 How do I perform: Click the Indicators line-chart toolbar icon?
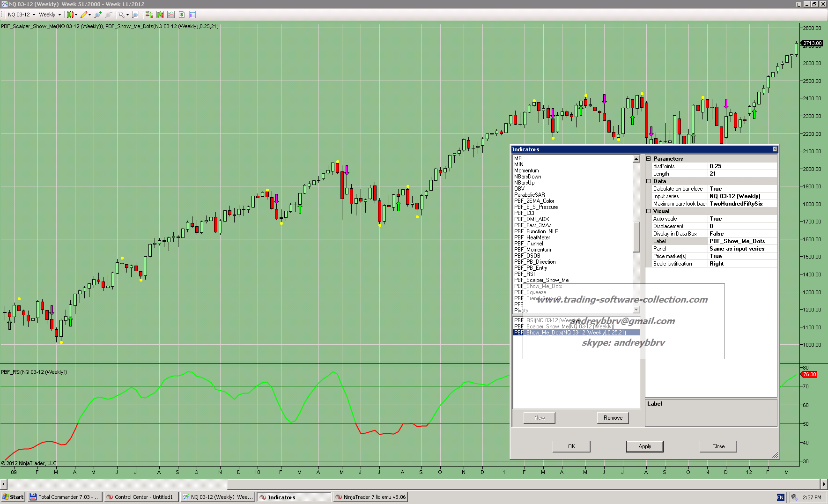pos(171,15)
